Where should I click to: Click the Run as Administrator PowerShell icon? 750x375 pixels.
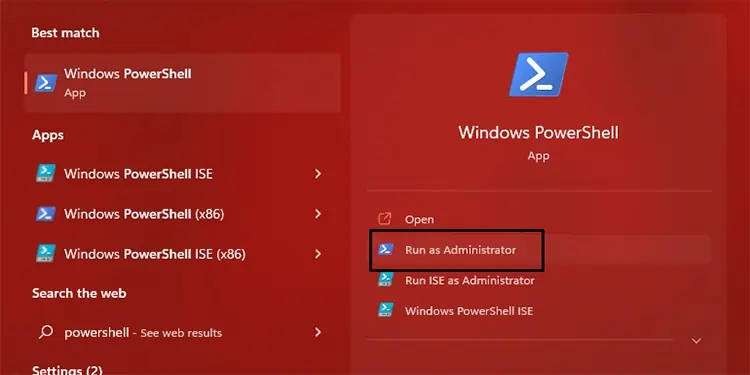[x=386, y=249]
